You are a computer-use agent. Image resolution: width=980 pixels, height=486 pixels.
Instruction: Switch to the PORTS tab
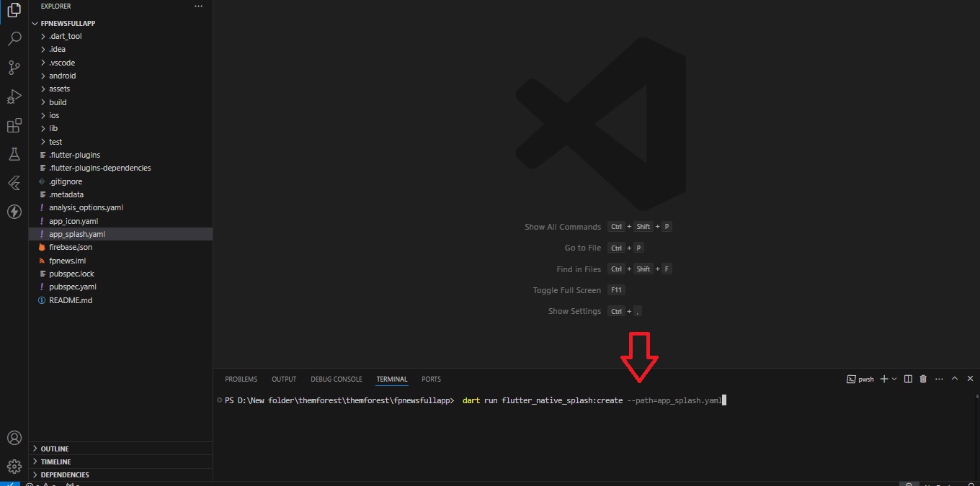pos(431,379)
